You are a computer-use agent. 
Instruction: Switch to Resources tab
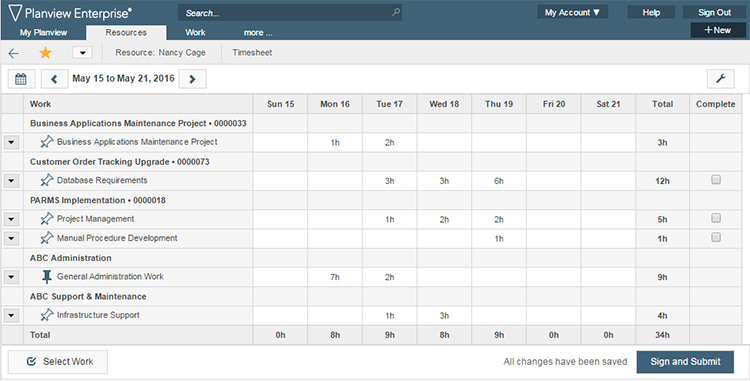[126, 33]
